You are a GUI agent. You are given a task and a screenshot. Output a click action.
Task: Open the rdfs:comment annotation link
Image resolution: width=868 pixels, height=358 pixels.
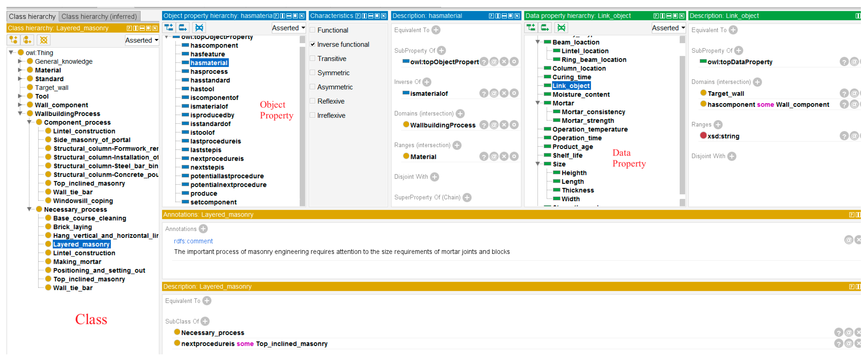click(x=193, y=241)
